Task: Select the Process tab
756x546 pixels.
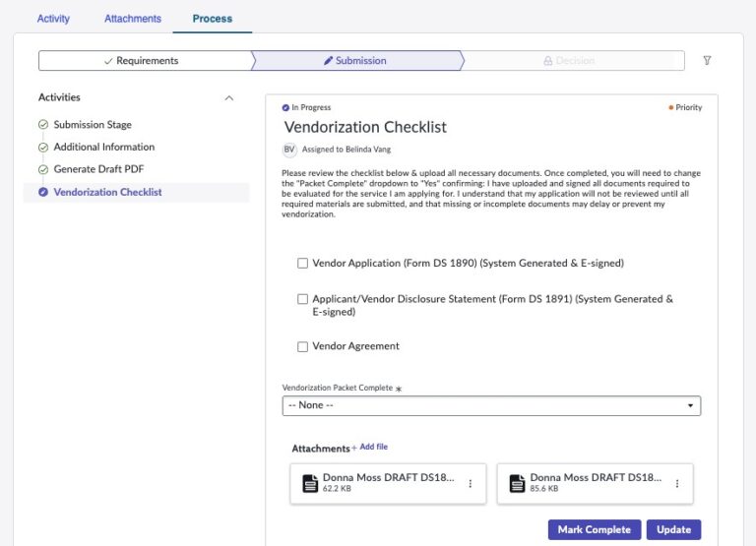Action: (x=213, y=19)
